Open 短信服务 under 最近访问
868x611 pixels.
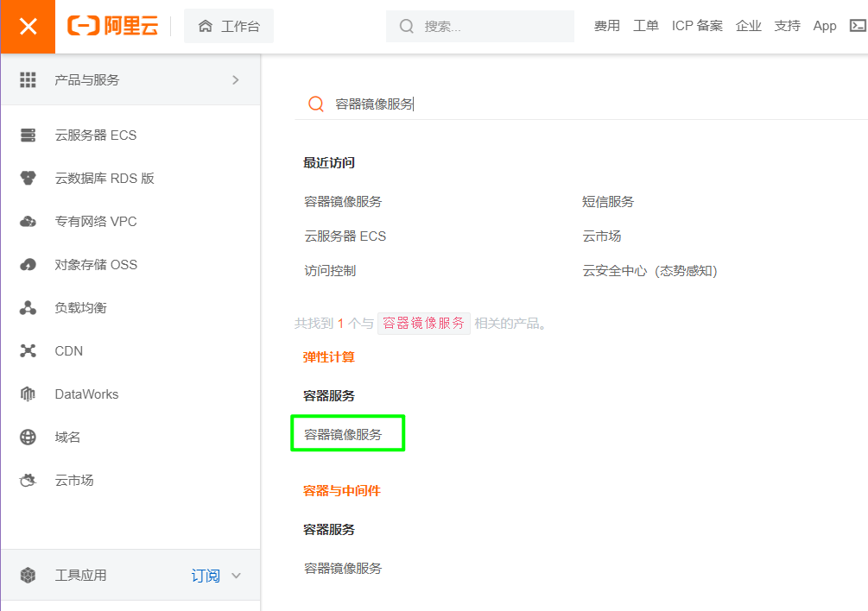click(x=608, y=202)
